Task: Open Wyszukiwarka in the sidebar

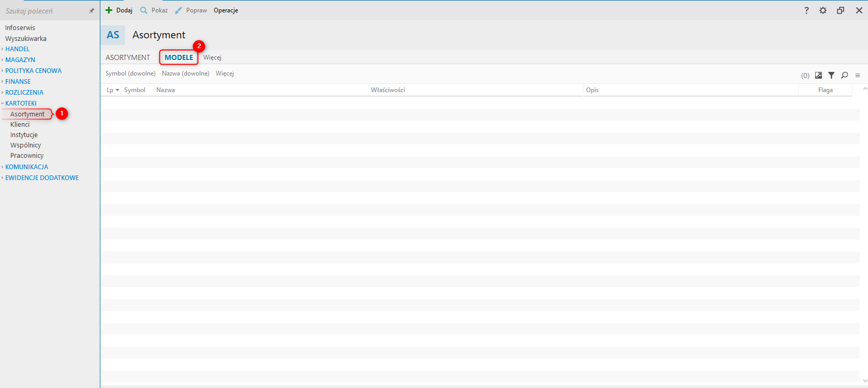Action: [x=26, y=39]
